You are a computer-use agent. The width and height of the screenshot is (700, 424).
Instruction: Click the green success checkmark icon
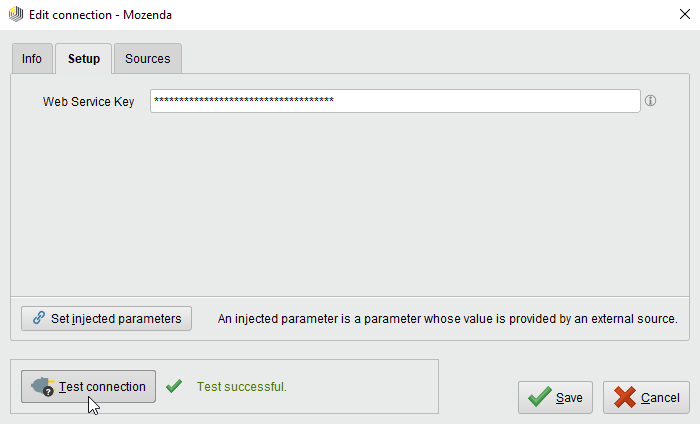pos(174,386)
